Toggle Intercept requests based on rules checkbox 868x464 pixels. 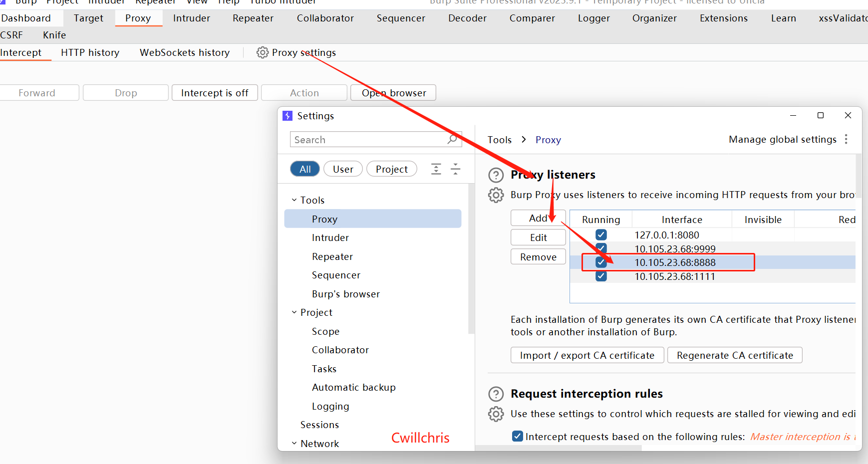518,436
